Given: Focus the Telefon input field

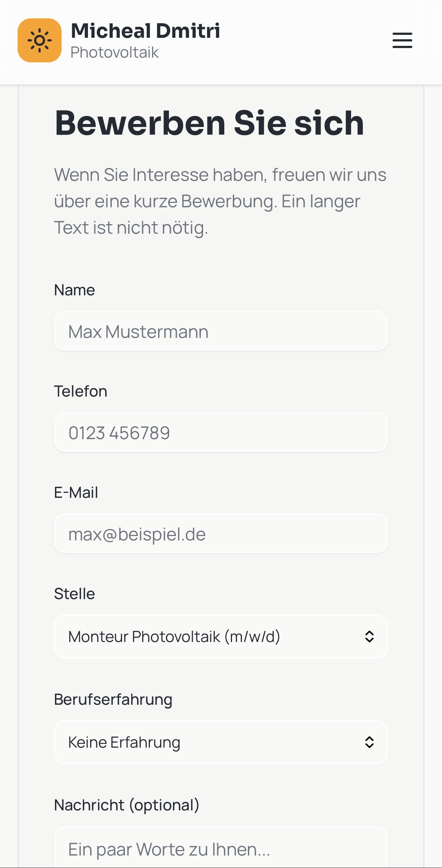Looking at the screenshot, I should 221,433.
